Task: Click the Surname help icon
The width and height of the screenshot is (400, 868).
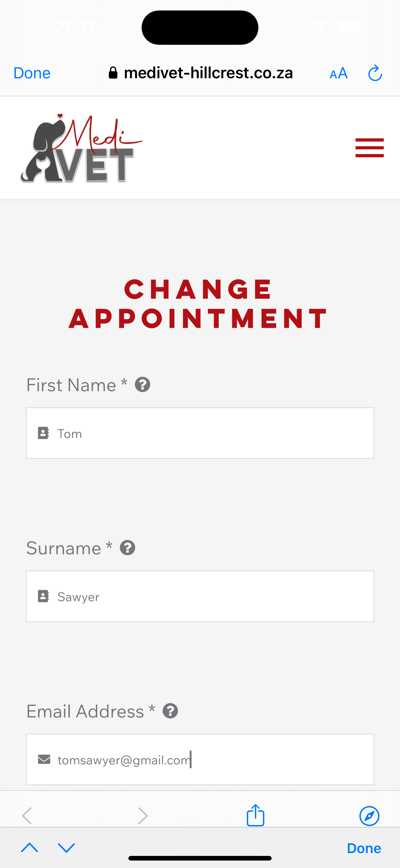Action: point(128,548)
